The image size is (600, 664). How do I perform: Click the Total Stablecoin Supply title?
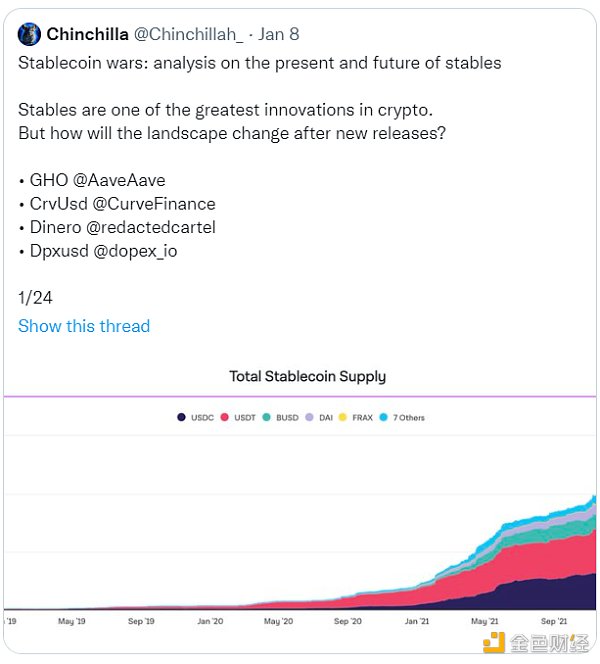coord(307,377)
